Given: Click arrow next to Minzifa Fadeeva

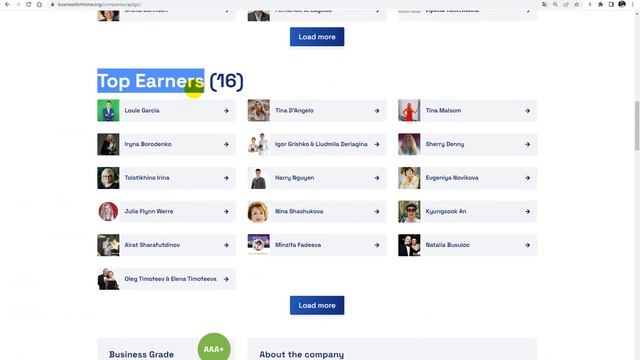Looking at the screenshot, I should click(x=377, y=245).
